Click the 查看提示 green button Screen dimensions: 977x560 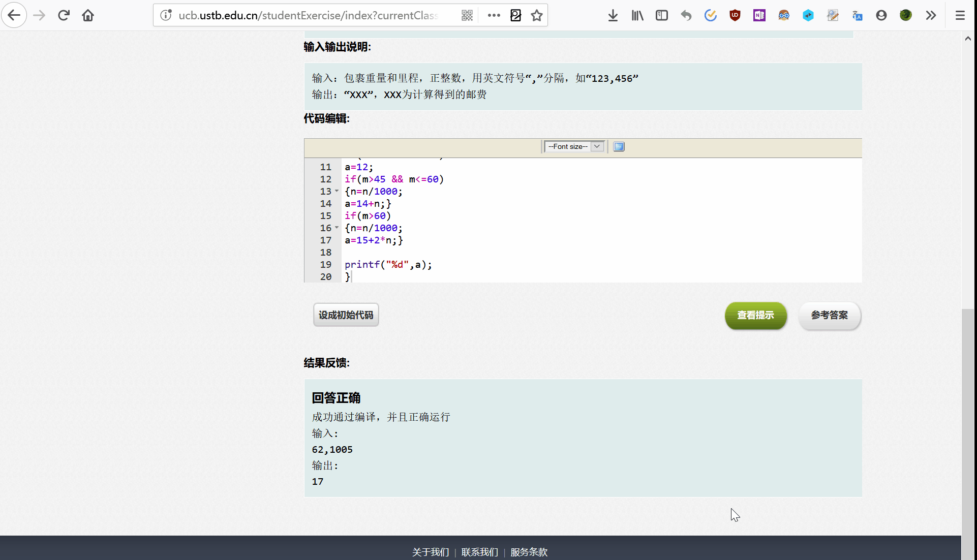tap(755, 315)
